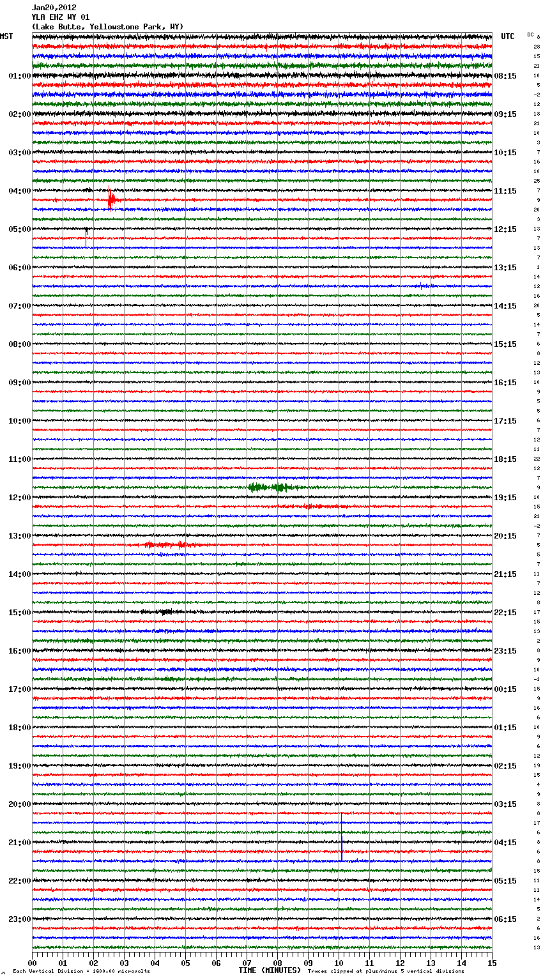
Task: Click the '15' tick label on the bottom minutes axis
Action: coord(492,963)
